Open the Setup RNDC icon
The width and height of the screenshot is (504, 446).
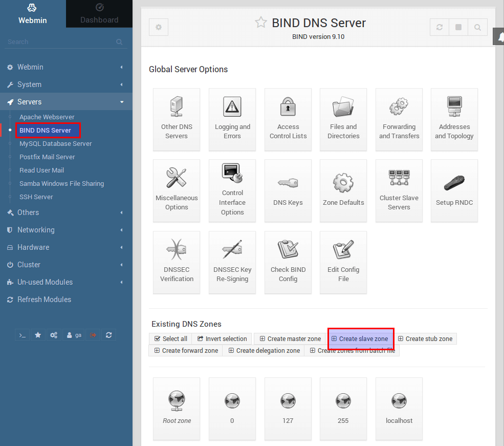[454, 183]
